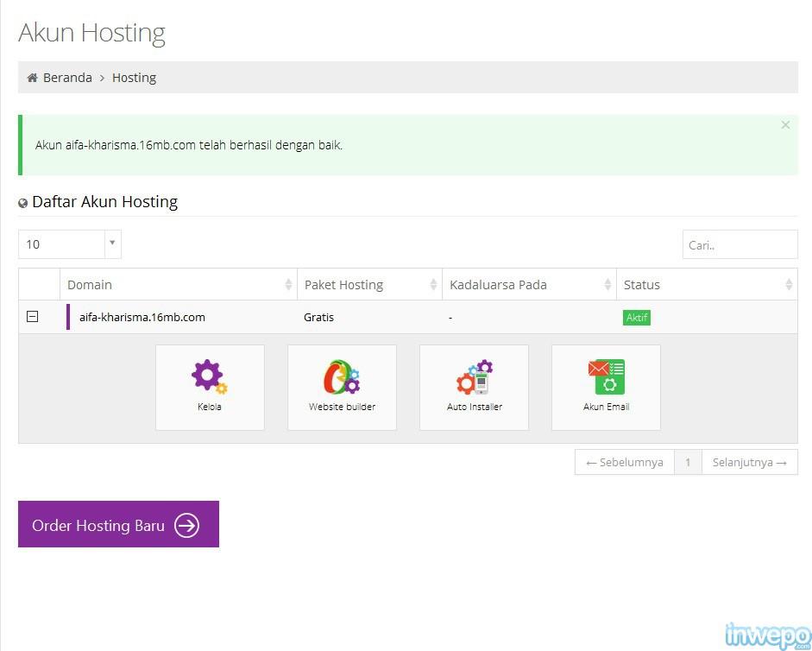Go to Selanjutnya next page
Image resolution: width=812 pixels, height=651 pixels.
(x=749, y=462)
